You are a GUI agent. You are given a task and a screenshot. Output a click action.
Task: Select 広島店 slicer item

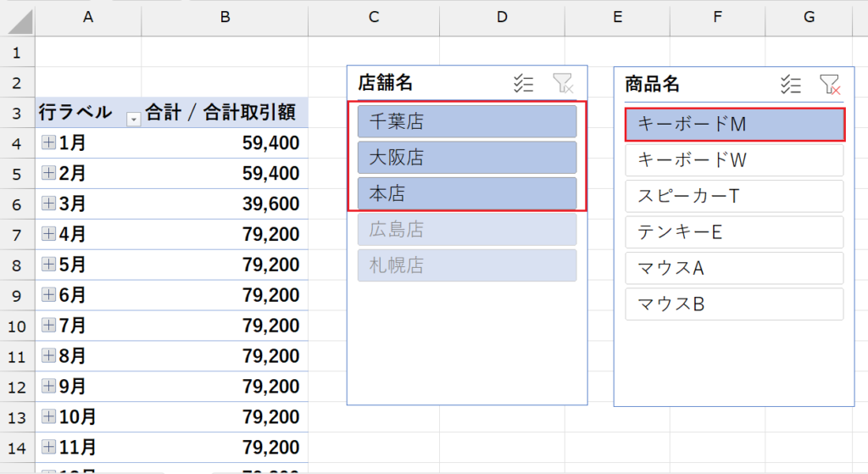click(x=466, y=230)
